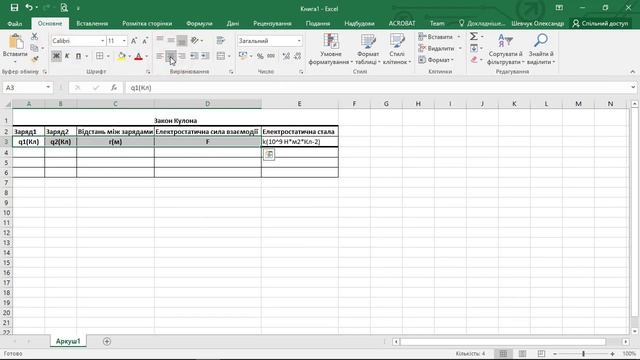Apply percent style with the % icon
This screenshot has width=640, height=360.
[260, 56]
